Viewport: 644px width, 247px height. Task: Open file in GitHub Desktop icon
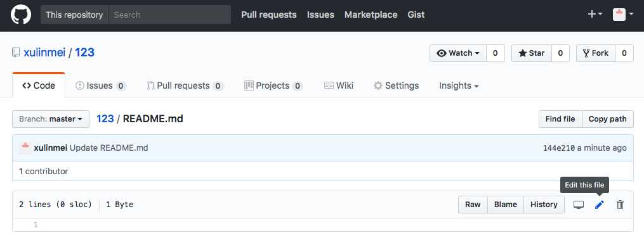point(579,205)
